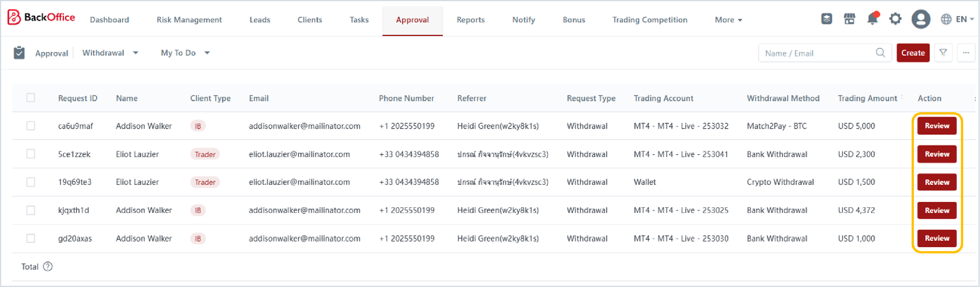Open the Tasks tab
980x287 pixels.
[x=359, y=20]
